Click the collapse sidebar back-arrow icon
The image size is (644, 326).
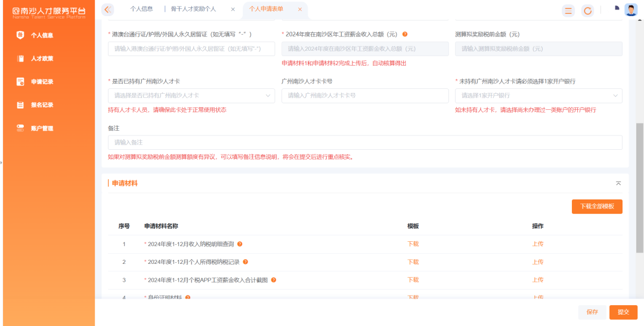(x=107, y=10)
